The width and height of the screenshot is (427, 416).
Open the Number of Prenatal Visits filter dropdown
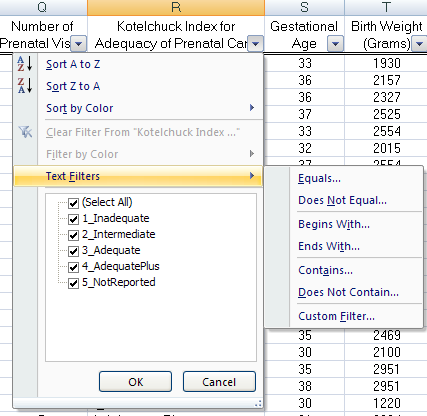(x=79, y=44)
